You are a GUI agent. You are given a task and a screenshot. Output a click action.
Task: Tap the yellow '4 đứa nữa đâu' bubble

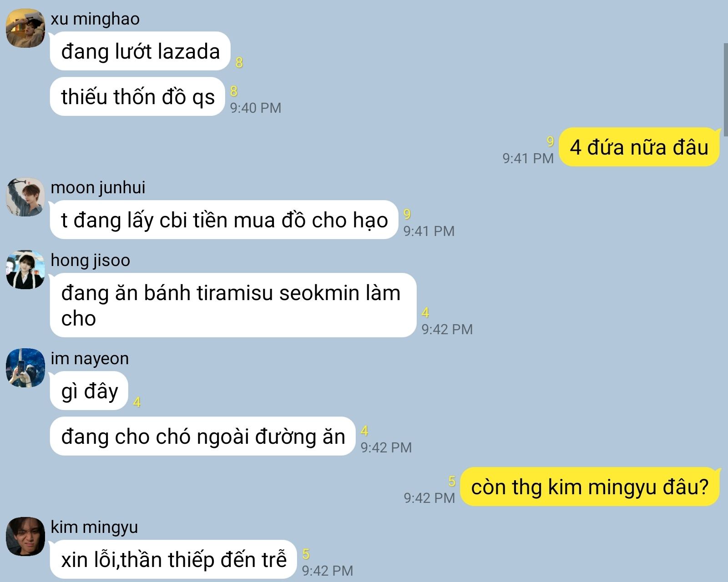[639, 147]
